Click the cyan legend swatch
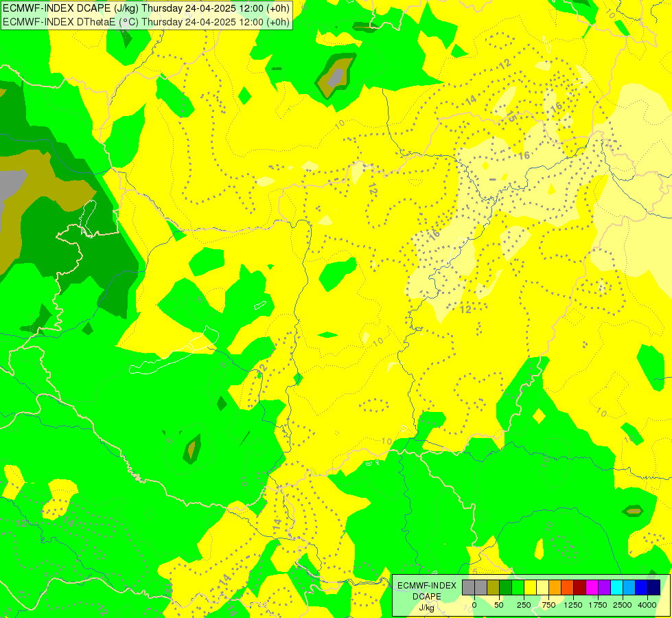This screenshot has width=672, height=618. [616, 587]
